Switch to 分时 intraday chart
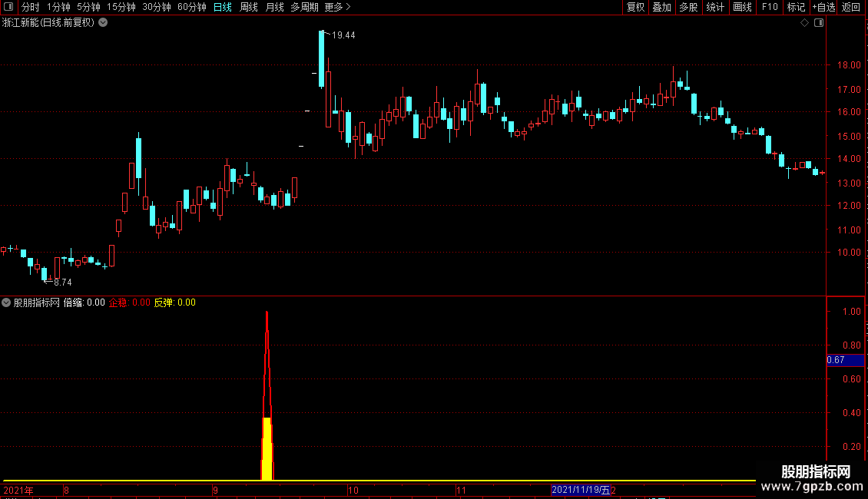Screen dimensions: 868x499 (x=31, y=7)
